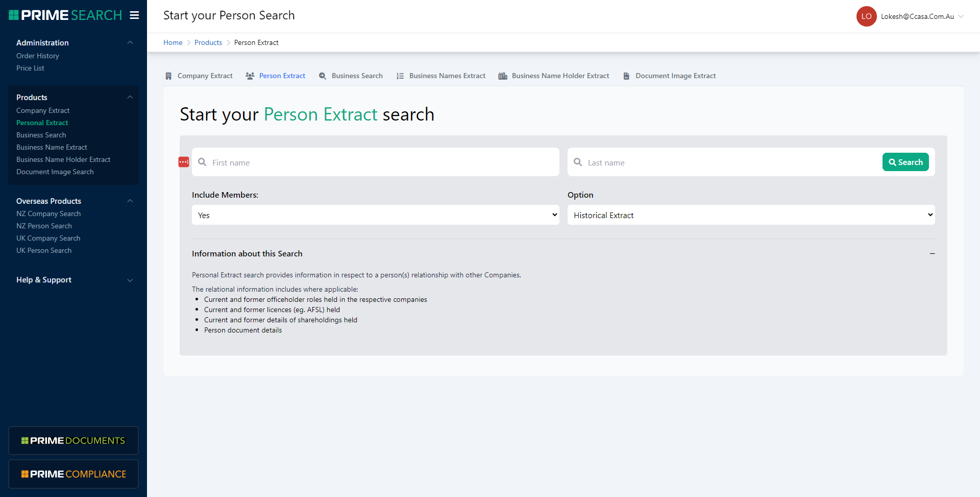Viewport: 980px width, 497px height.
Task: Click the Document Image Extract file icon
Action: [626, 76]
